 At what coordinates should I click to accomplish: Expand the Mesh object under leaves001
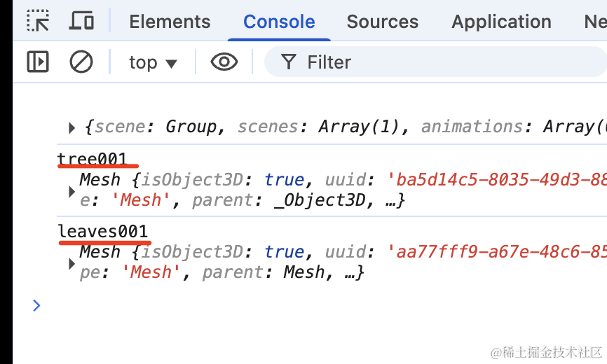click(71, 263)
